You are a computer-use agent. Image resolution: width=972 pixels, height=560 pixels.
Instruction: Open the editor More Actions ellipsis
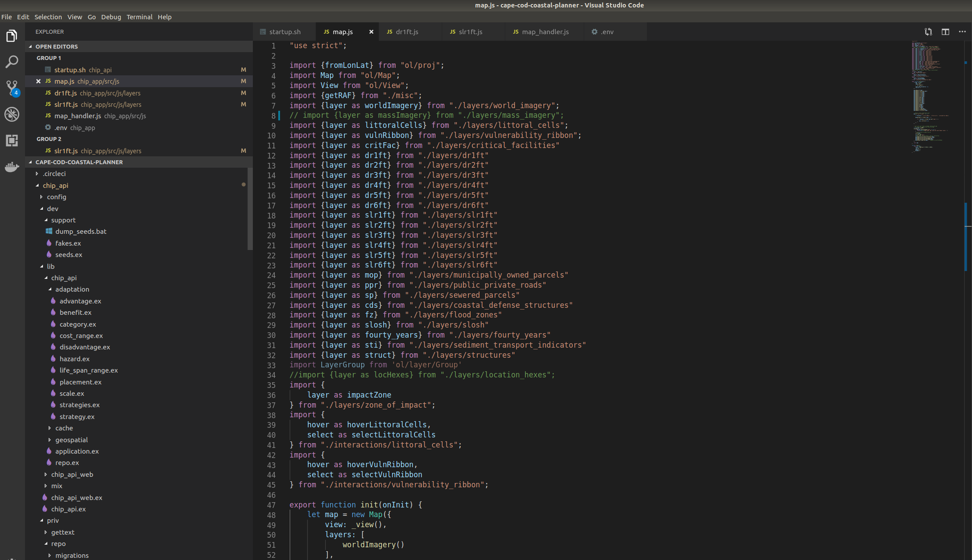coord(962,32)
